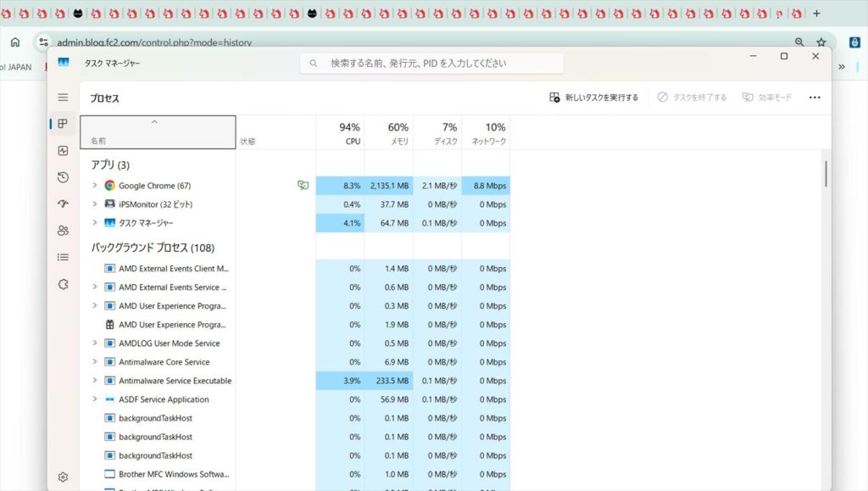This screenshot has height=491, width=868.
Task: Select the ASDF Service Application row
Action: pyautogui.click(x=164, y=399)
